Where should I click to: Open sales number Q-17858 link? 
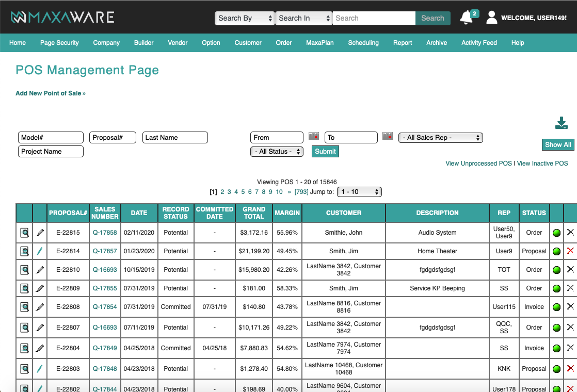pyautogui.click(x=105, y=233)
